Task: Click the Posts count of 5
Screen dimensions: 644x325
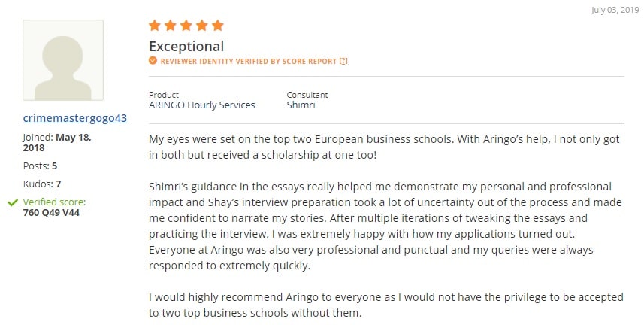Action: tap(54, 166)
